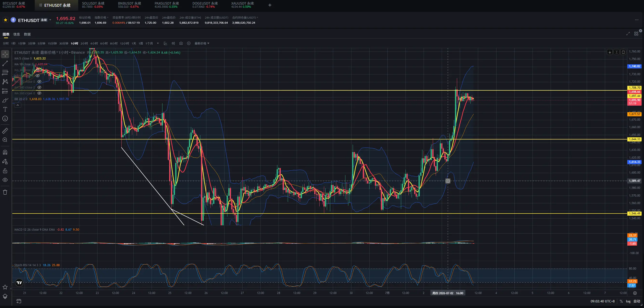Screen dimensions: 644x308
Task: Toggle visibility of all drawings eye icon
Action: 5,180
